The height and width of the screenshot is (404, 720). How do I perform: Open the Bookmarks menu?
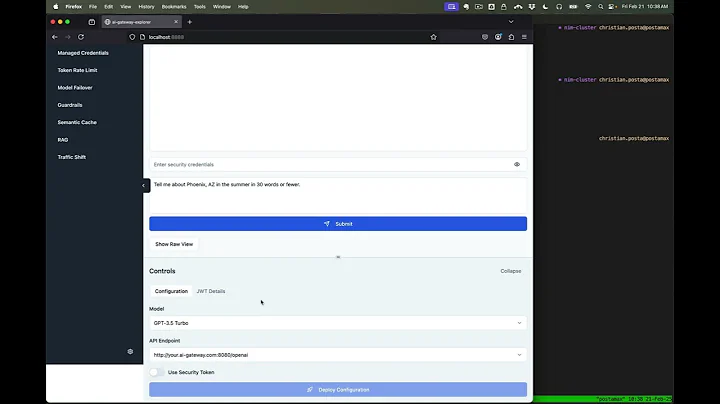174,7
